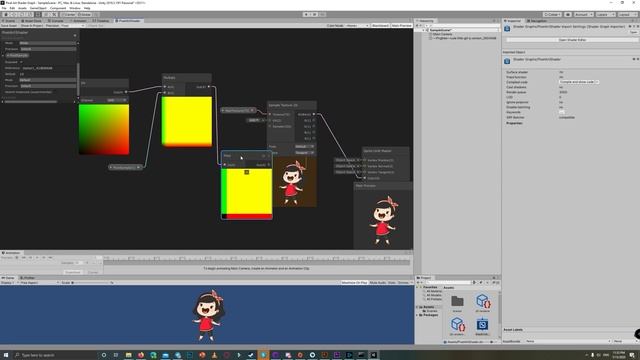This screenshot has width=640, height=360.
Task: Switch to the Console tab
Action: (56, 21)
